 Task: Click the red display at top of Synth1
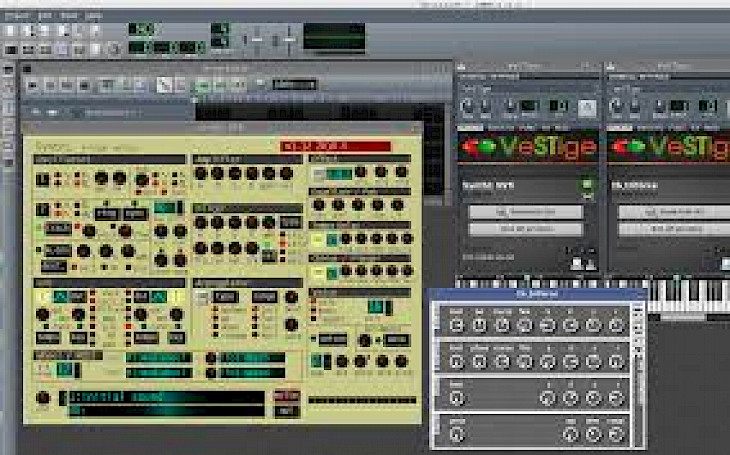(x=336, y=147)
